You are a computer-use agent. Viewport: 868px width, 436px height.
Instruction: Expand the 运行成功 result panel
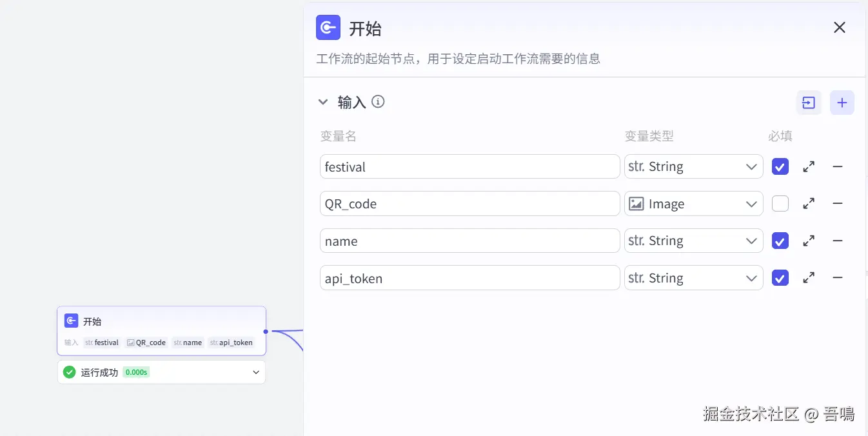(x=256, y=372)
